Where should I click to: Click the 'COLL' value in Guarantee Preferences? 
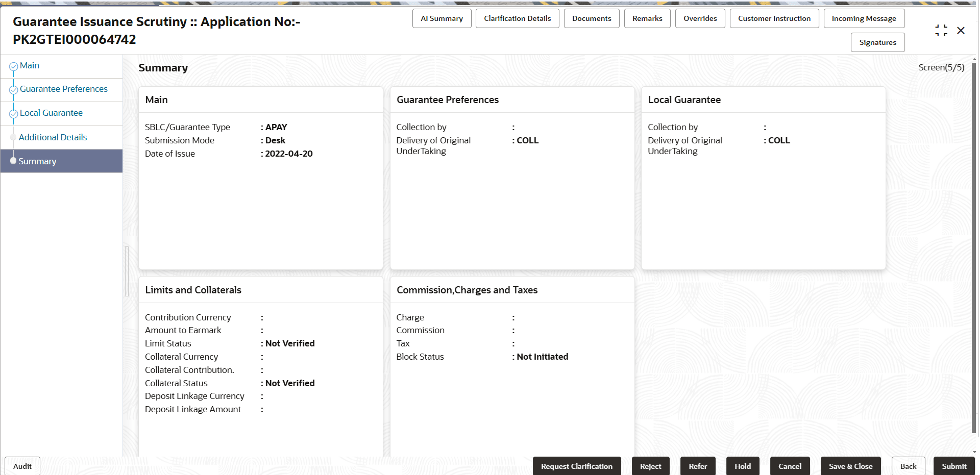coord(528,140)
